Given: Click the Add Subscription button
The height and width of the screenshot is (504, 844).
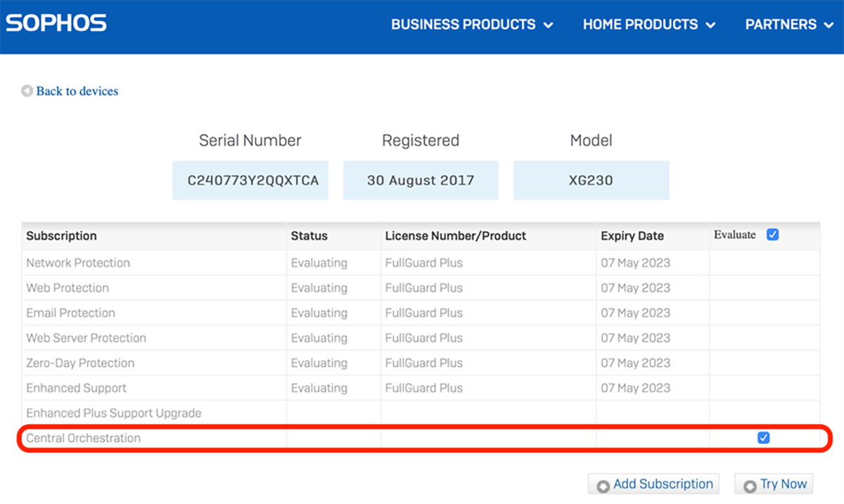Looking at the screenshot, I should [x=653, y=484].
